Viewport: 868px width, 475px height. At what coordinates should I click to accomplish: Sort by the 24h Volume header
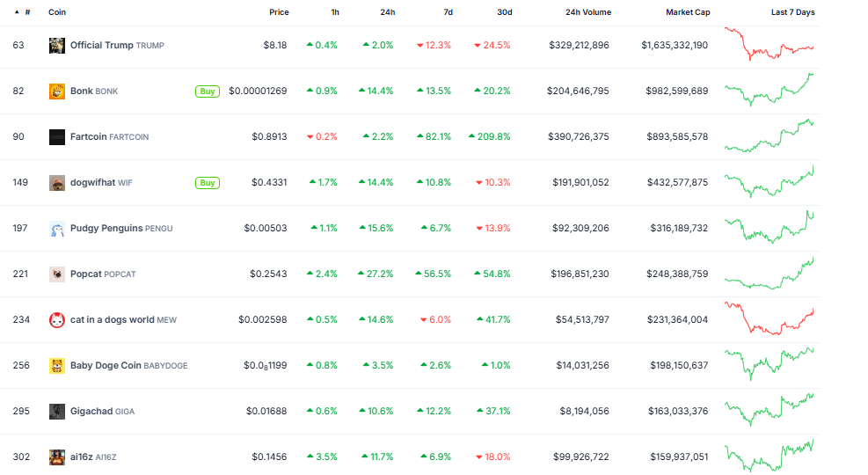pos(588,12)
